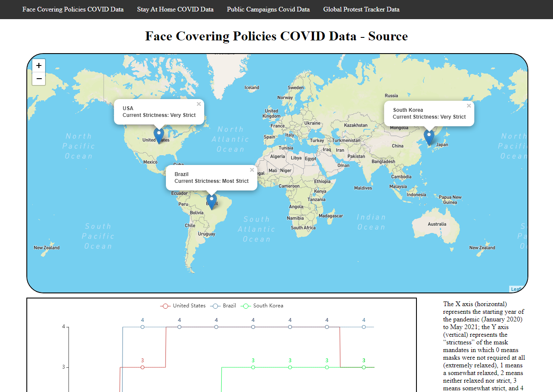Zoom out of the map with minus button
This screenshot has height=392, width=553.
39,79
